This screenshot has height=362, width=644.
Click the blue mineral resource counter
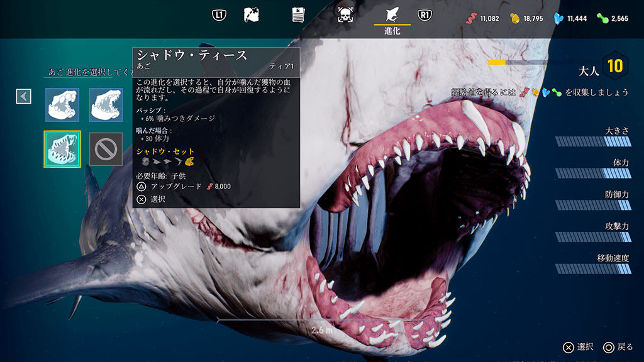[x=570, y=18]
